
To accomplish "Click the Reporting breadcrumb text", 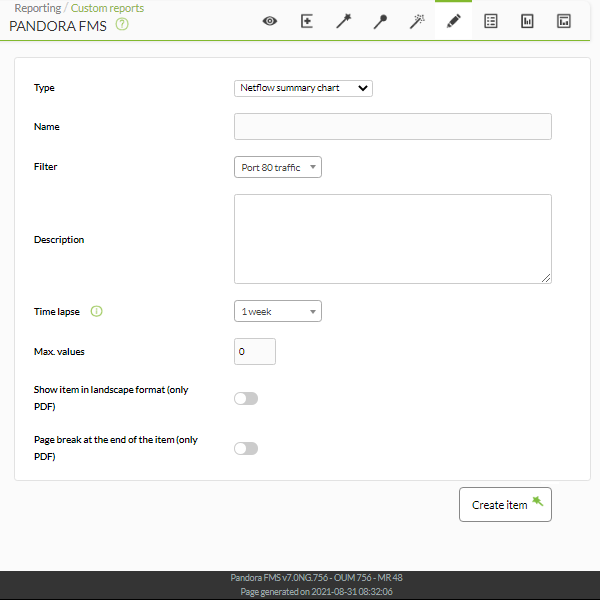I will pyautogui.click(x=38, y=8).
